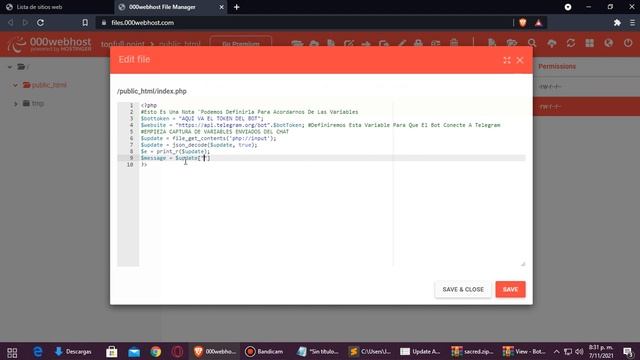
Task: Open Microsoft Edge from taskbar
Action: pos(38,352)
